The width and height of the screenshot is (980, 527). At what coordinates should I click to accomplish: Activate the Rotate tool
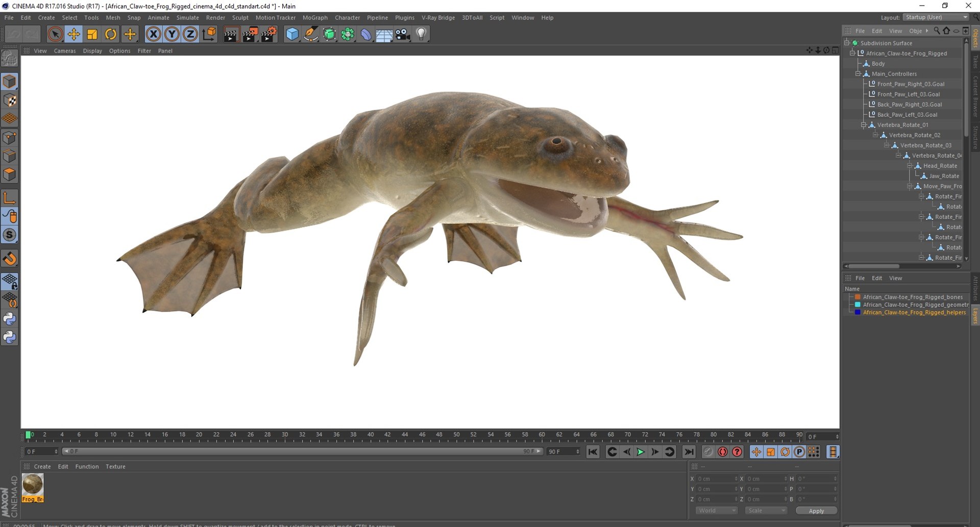(x=111, y=34)
